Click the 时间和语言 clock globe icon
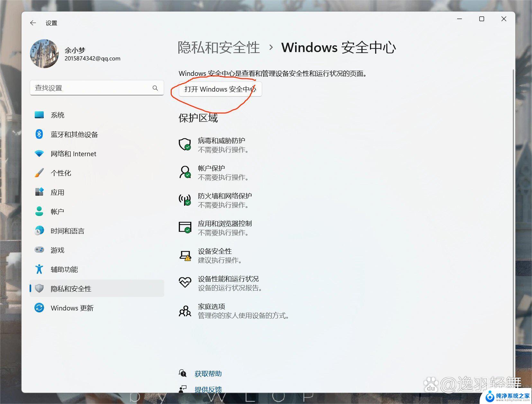 [39, 231]
